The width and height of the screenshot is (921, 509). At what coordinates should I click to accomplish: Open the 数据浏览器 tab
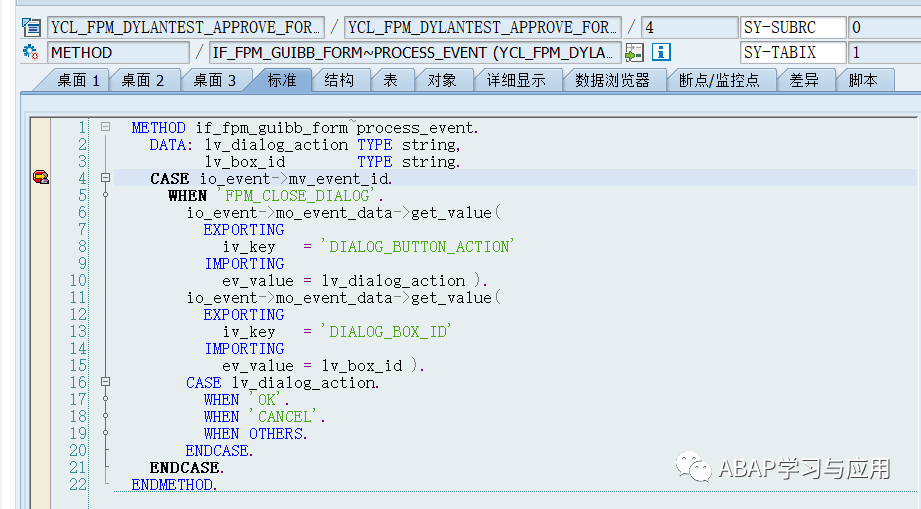[x=613, y=80]
